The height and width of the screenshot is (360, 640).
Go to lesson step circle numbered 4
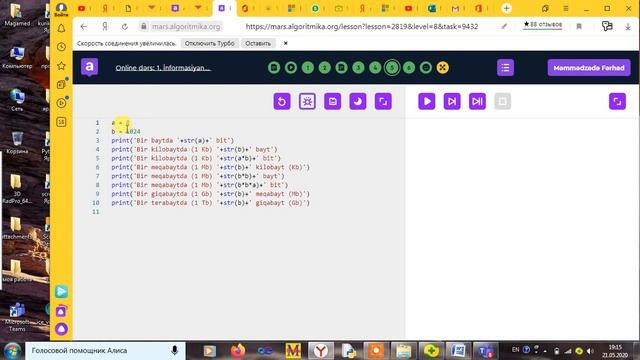pos(375,68)
